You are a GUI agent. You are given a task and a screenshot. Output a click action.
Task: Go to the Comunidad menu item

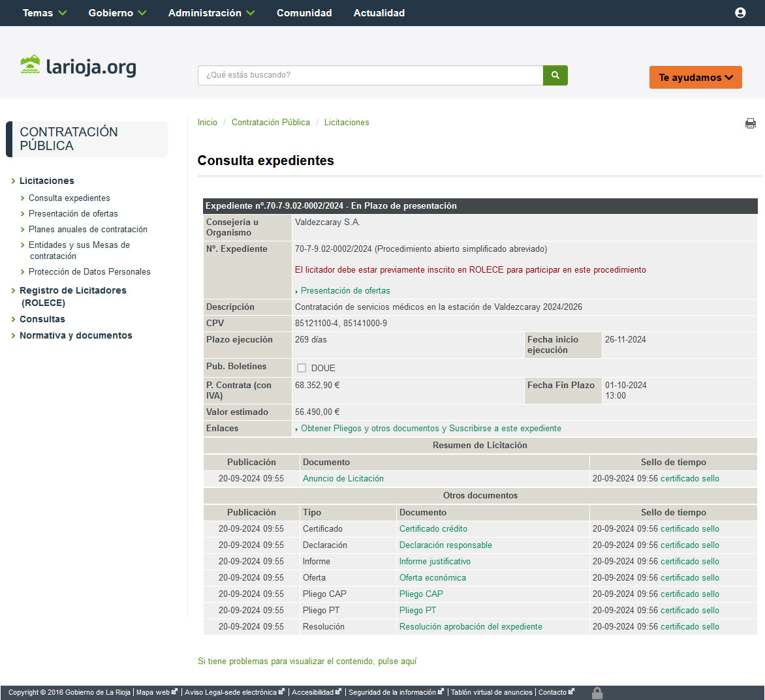pyautogui.click(x=304, y=13)
